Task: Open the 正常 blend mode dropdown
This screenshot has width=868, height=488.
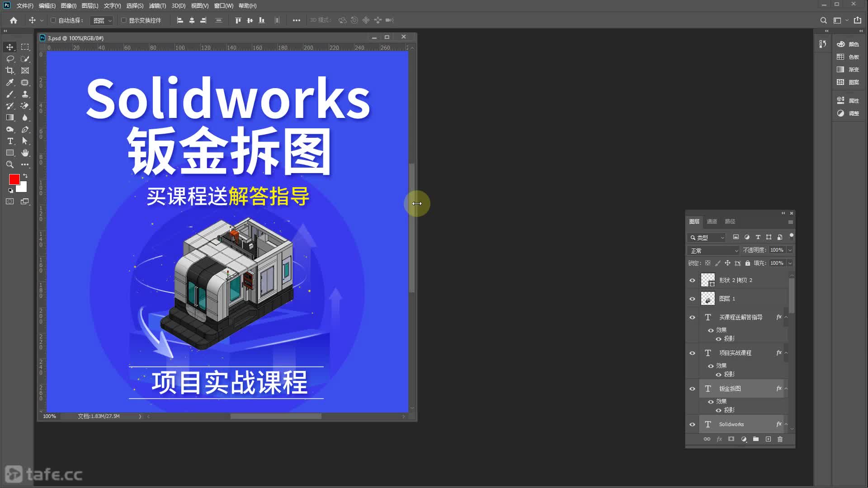Action: 713,250
